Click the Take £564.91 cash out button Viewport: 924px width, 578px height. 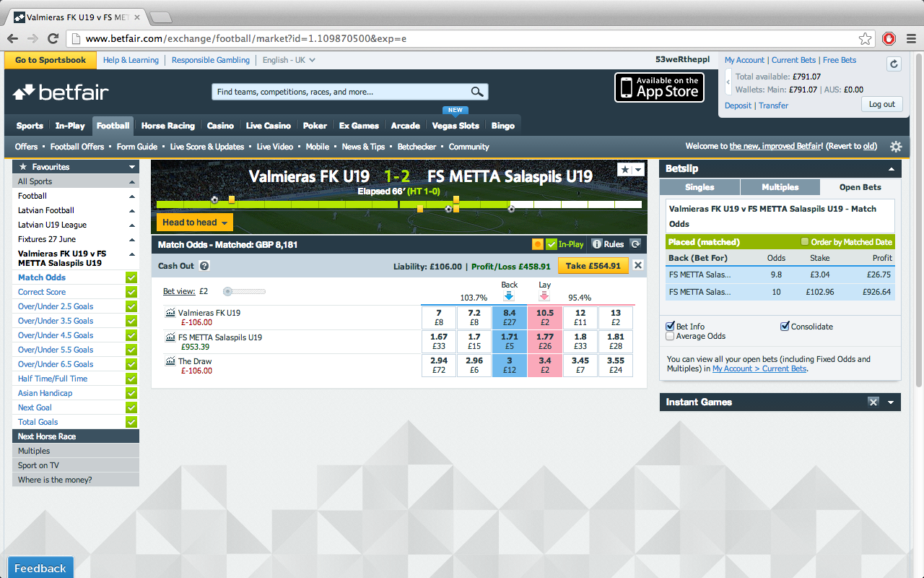pyautogui.click(x=593, y=266)
